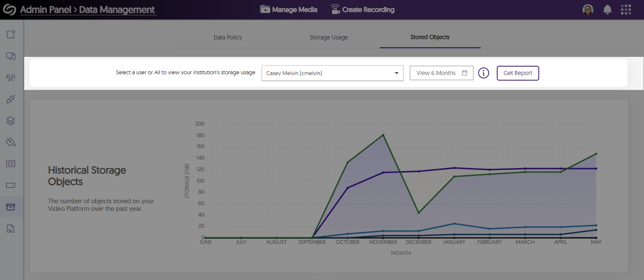The height and width of the screenshot is (280, 644).
Task: Open the devices sidebar icon
Action: (x=11, y=56)
